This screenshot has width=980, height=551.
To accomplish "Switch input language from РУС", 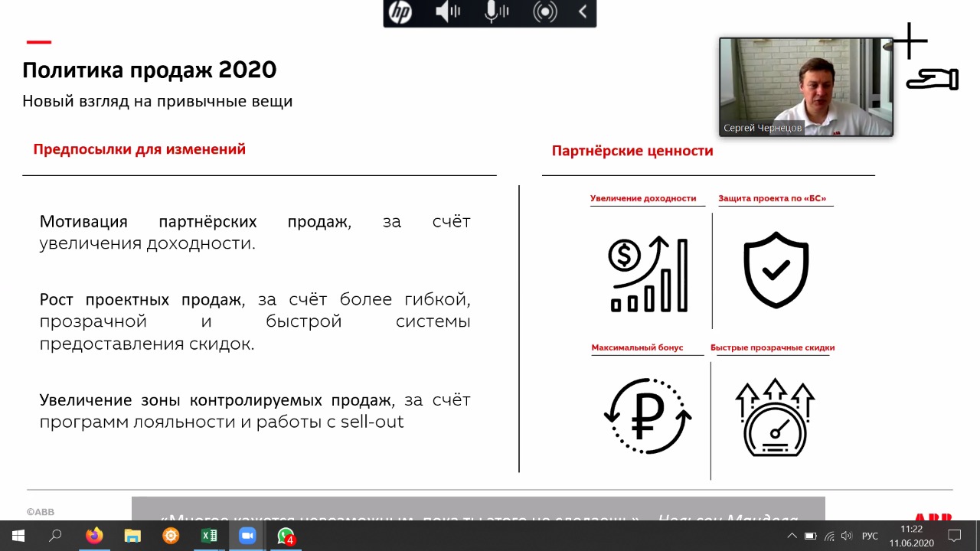I will 870,536.
